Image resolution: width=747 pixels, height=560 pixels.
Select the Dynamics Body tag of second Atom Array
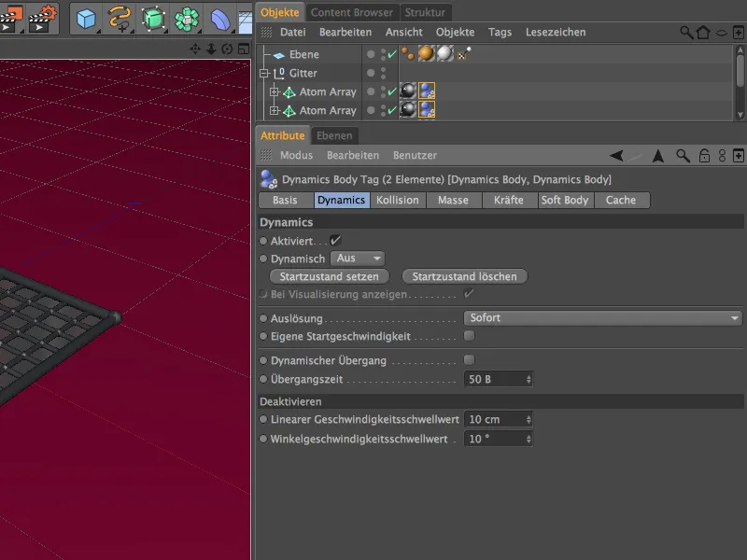point(427,110)
